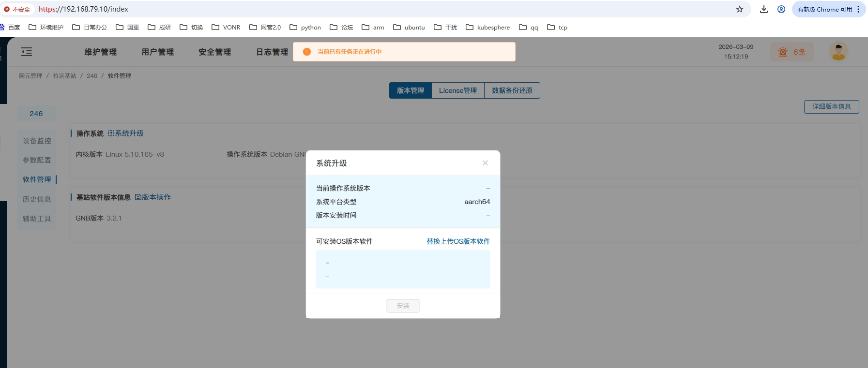The height and width of the screenshot is (368, 868).
Task: Open the 维护管理 top menu
Action: pos(101,52)
